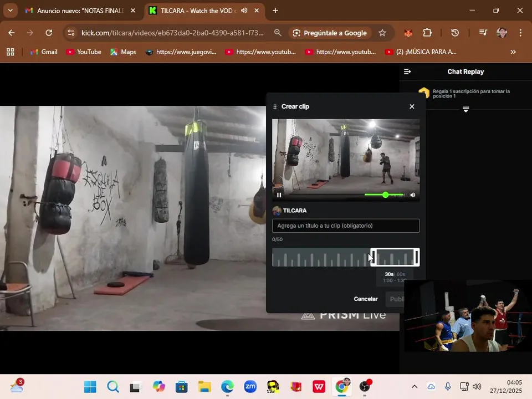The height and width of the screenshot is (399, 532).
Task: Open the Chrome three-dot menu
Action: click(520, 33)
